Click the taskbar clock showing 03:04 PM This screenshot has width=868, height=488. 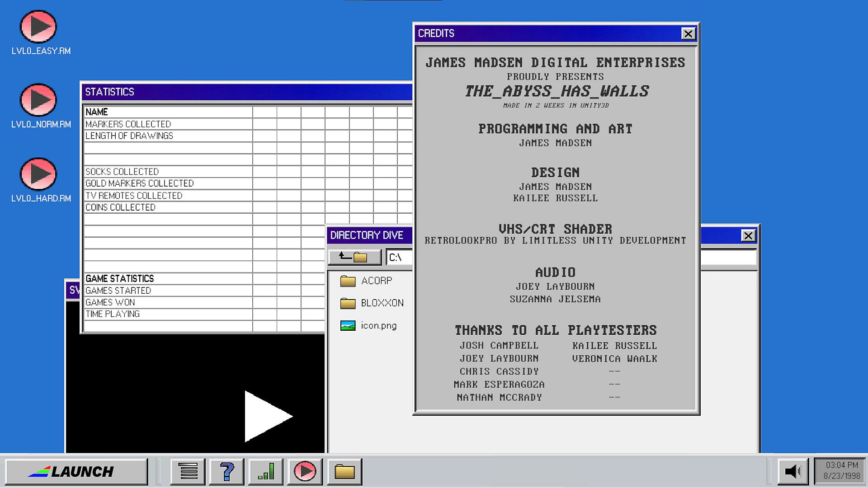pyautogui.click(x=841, y=470)
